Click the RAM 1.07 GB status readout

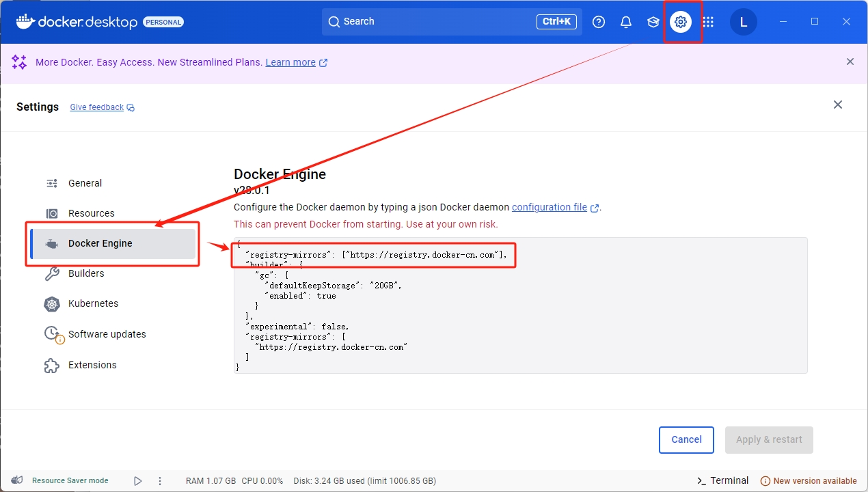tap(211, 481)
